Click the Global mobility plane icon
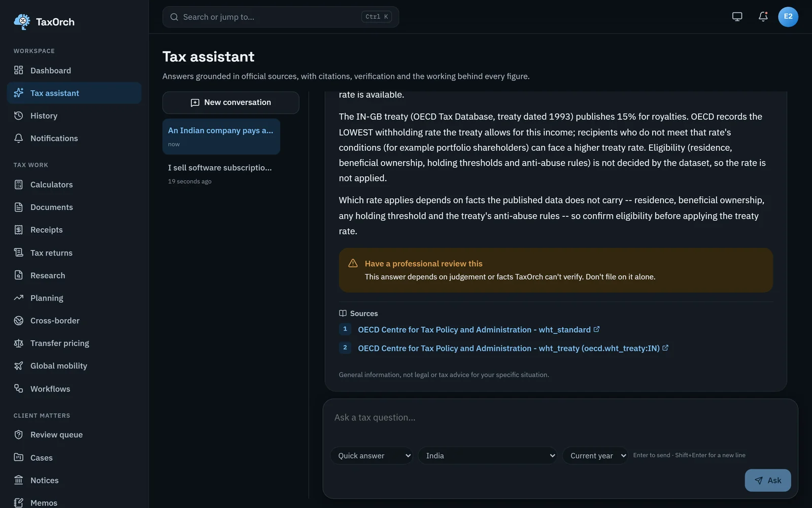The image size is (812, 508). click(x=19, y=366)
